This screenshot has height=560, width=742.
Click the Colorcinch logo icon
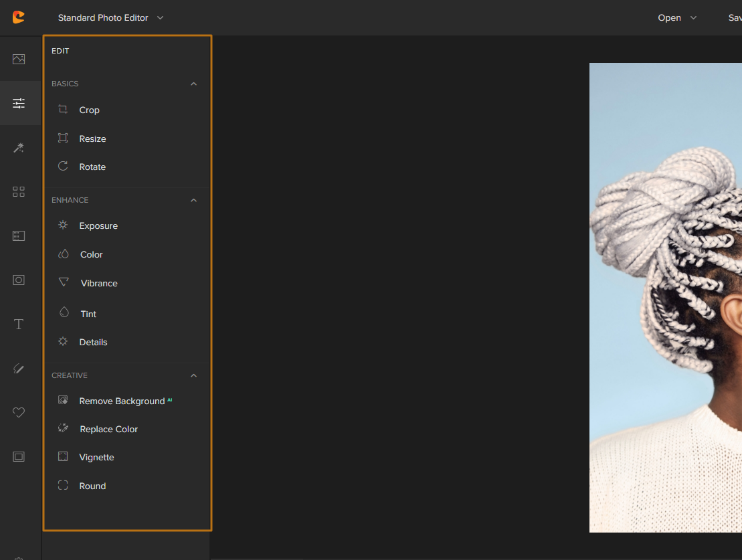19,17
